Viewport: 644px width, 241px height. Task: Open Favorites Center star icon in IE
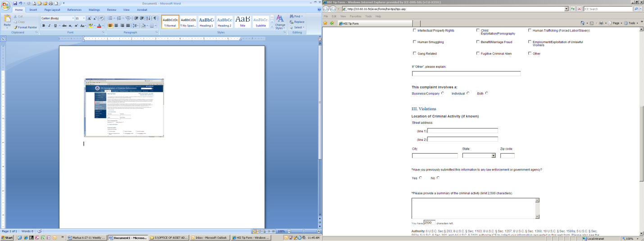[x=326, y=23]
